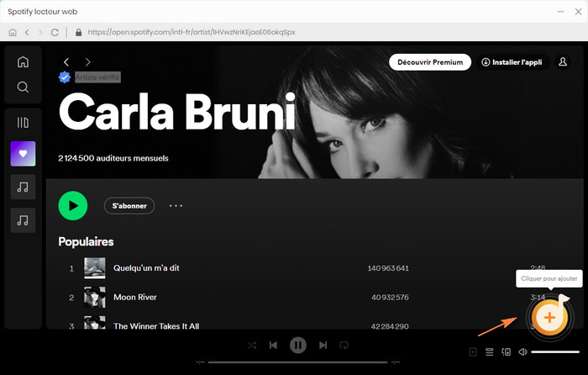This screenshot has width=588, height=375.
Task: Click the Populaires section heading
Action: point(86,242)
